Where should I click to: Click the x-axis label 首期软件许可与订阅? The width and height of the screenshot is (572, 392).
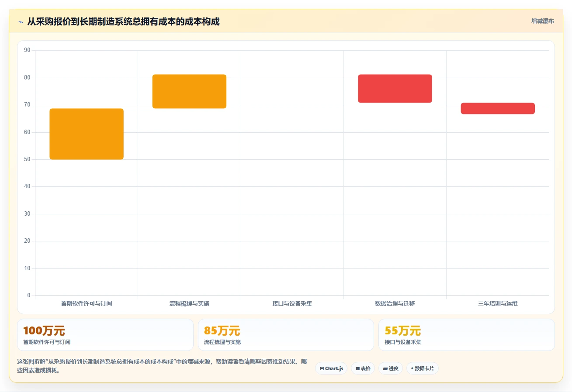tap(87, 303)
